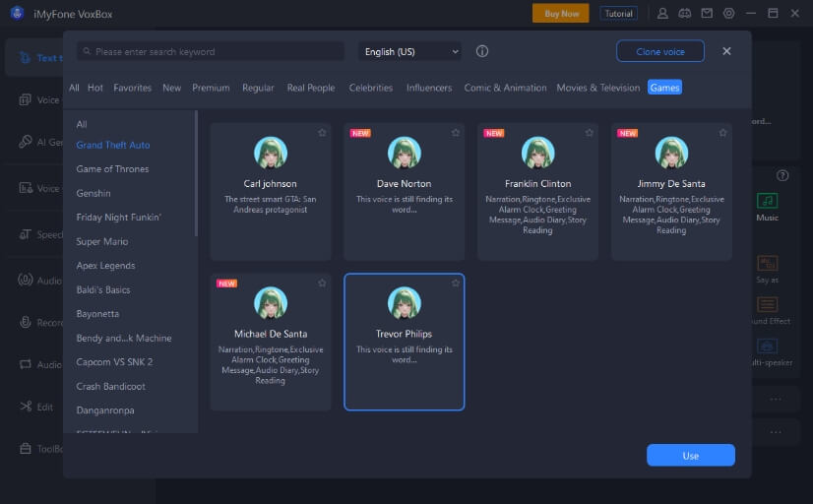This screenshot has width=813, height=504.
Task: Open the Baldi's Basics category
Action: tap(103, 289)
